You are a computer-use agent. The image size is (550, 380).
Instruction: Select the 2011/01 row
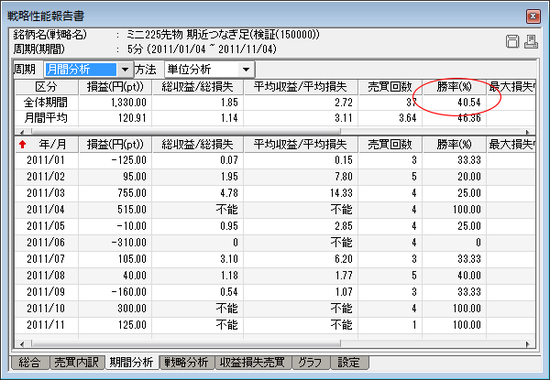[x=275, y=160]
